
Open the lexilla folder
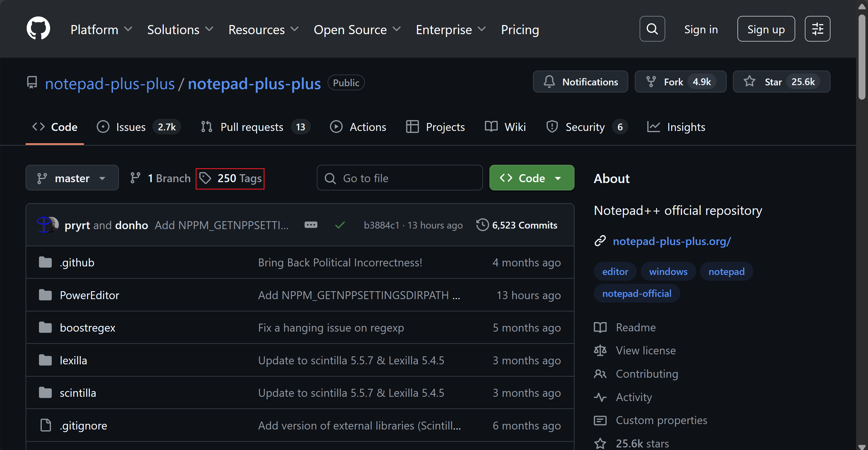click(73, 360)
